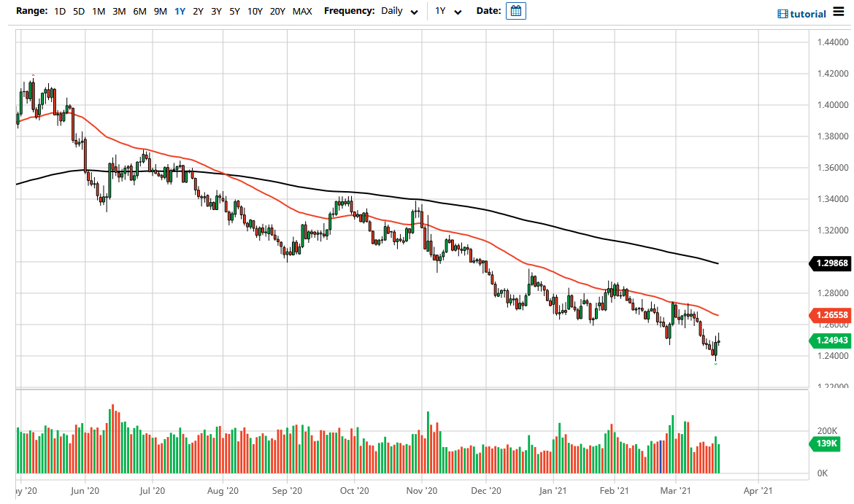This screenshot has height=504, width=854.
Task: Click the green 1.24943 price label
Action: point(831,341)
